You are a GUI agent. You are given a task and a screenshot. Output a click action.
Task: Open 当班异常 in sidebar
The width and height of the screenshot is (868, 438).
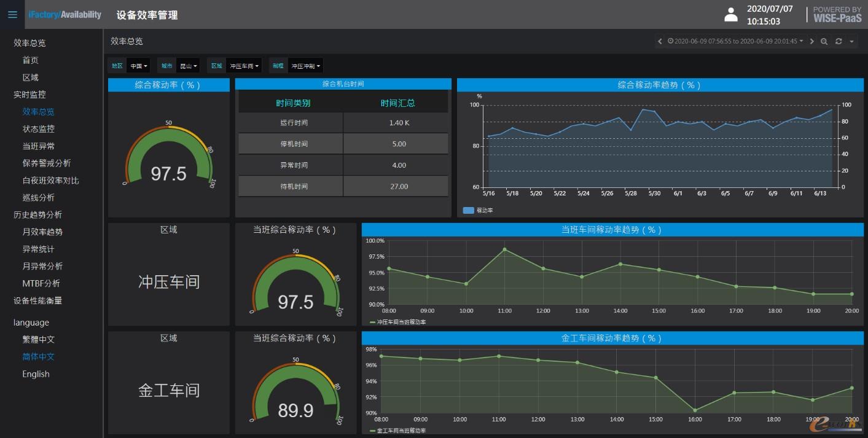click(39, 146)
